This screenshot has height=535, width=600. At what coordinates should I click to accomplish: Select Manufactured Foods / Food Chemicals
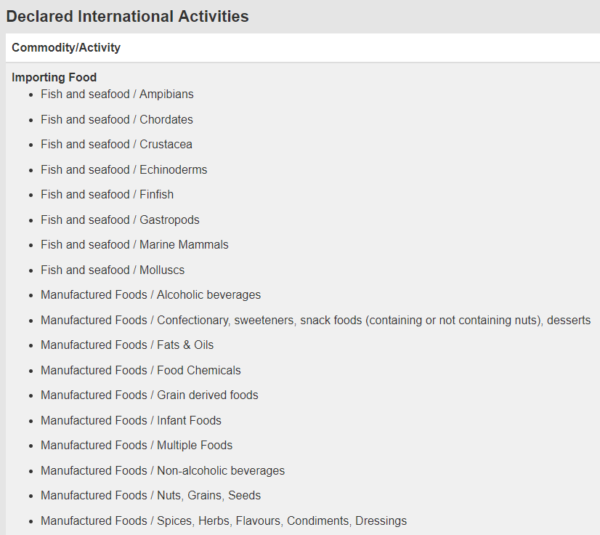tap(140, 370)
